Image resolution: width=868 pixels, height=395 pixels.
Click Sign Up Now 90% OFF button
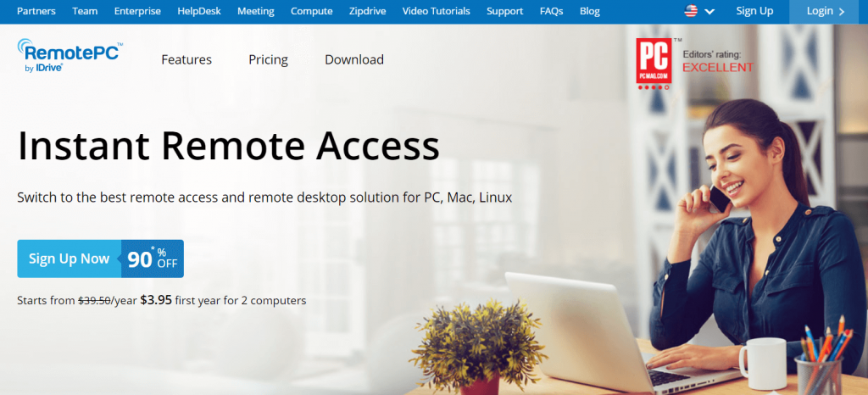pyautogui.click(x=100, y=259)
